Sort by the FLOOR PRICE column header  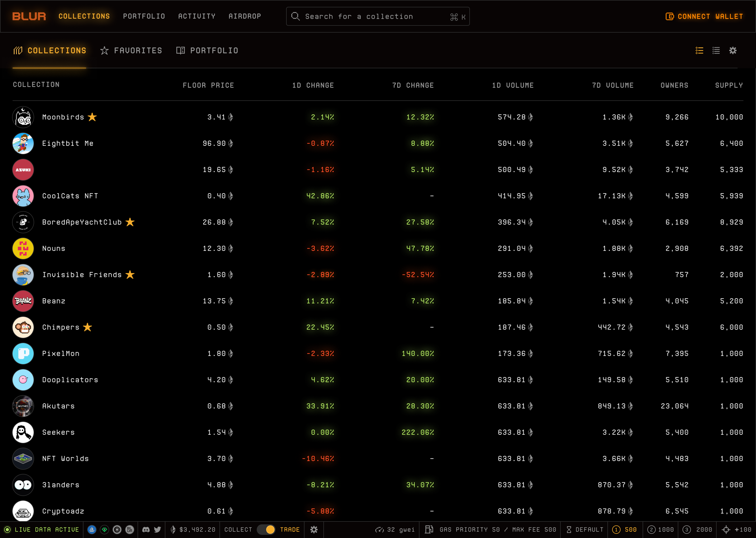tap(208, 85)
